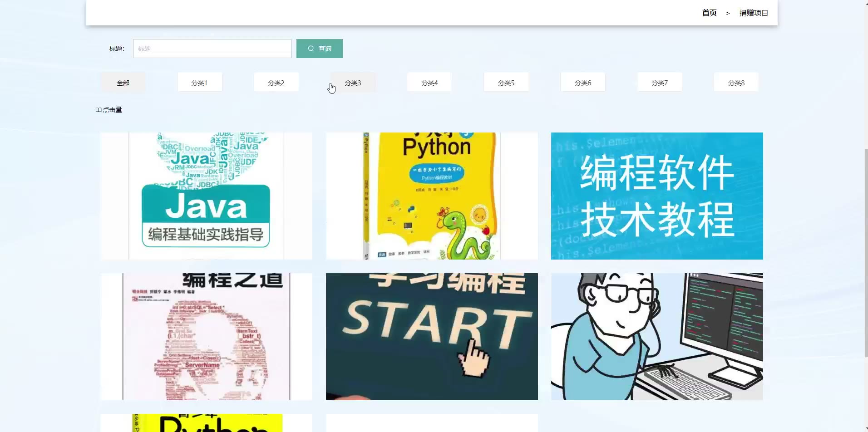Select the 分类8 category filter
Screen dimensions: 868x432
tap(736, 83)
